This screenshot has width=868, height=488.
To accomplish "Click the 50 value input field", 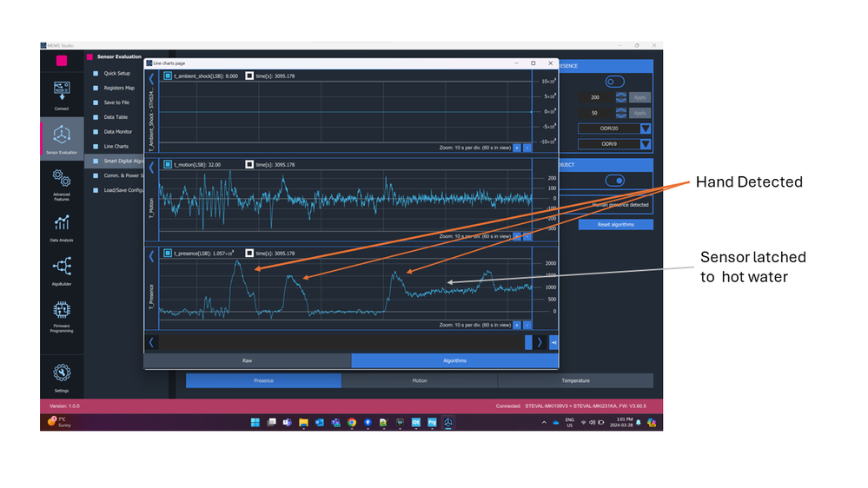I will (x=596, y=113).
